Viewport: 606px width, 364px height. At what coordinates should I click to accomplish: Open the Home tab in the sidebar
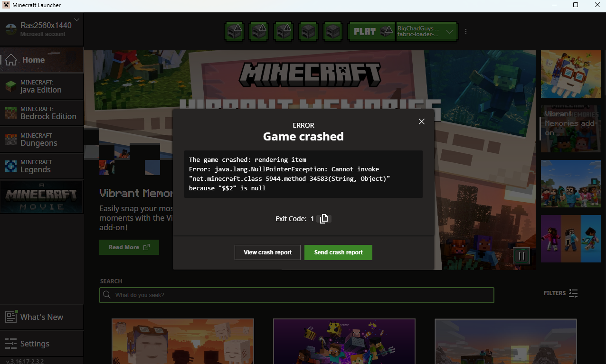(42, 60)
